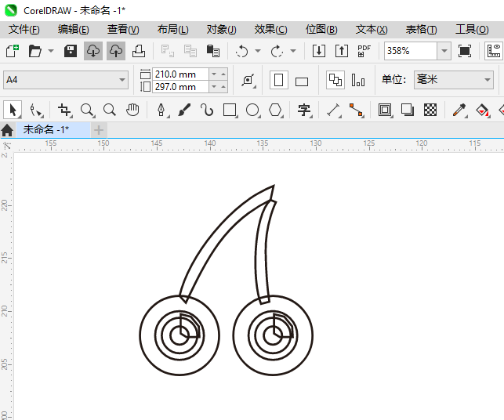Pick the Polygon tool
This screenshot has width=504, height=420.
pos(275,110)
